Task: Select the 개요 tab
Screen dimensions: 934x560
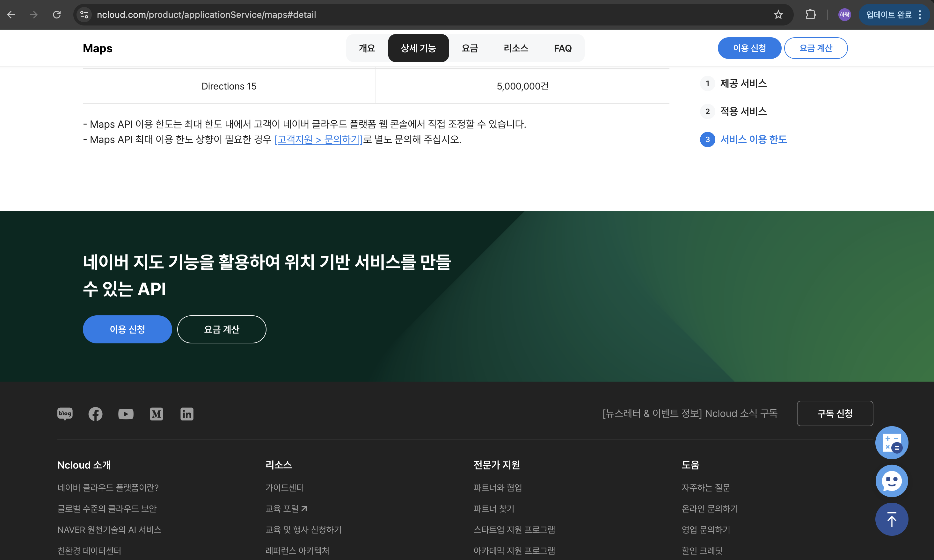Action: click(x=367, y=48)
